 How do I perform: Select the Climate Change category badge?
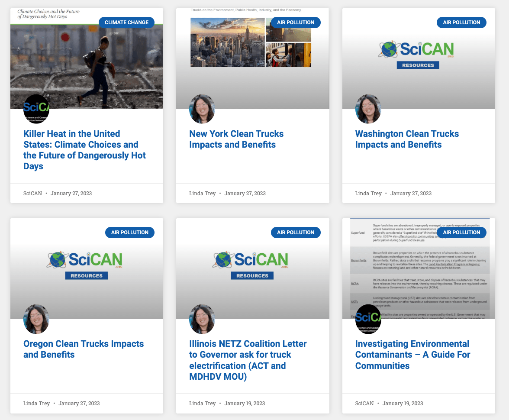point(126,23)
